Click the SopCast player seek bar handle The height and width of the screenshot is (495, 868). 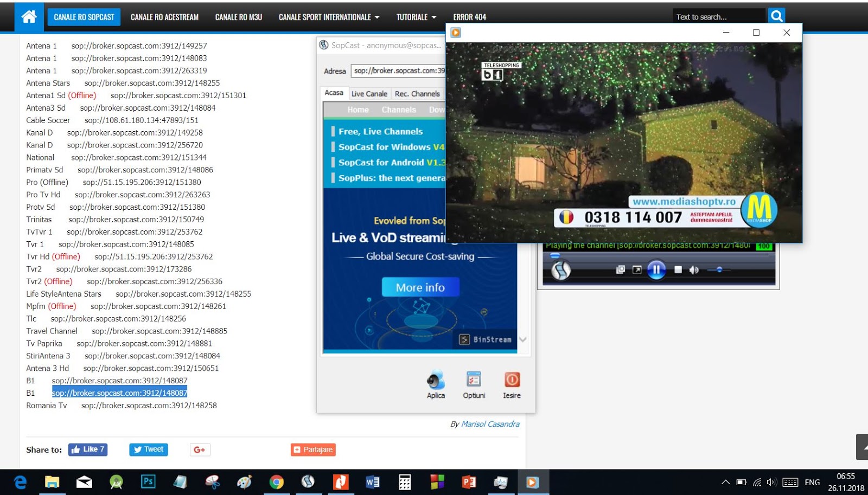point(555,255)
